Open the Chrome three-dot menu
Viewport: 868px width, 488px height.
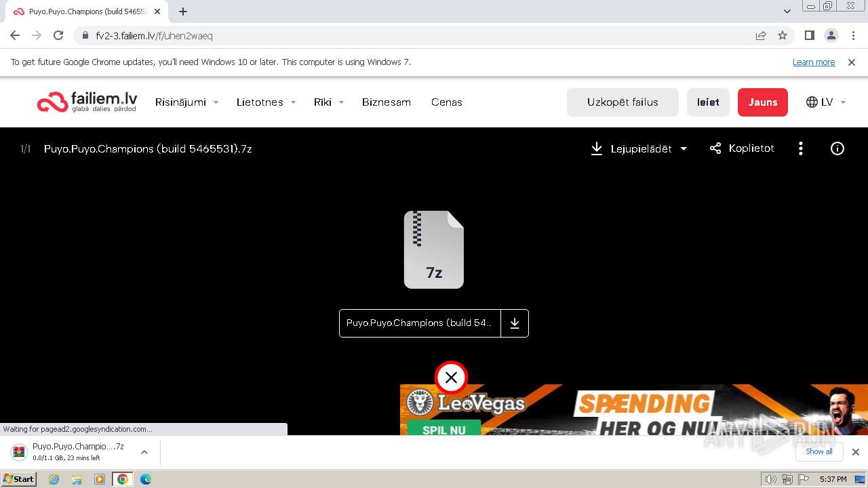(x=852, y=36)
